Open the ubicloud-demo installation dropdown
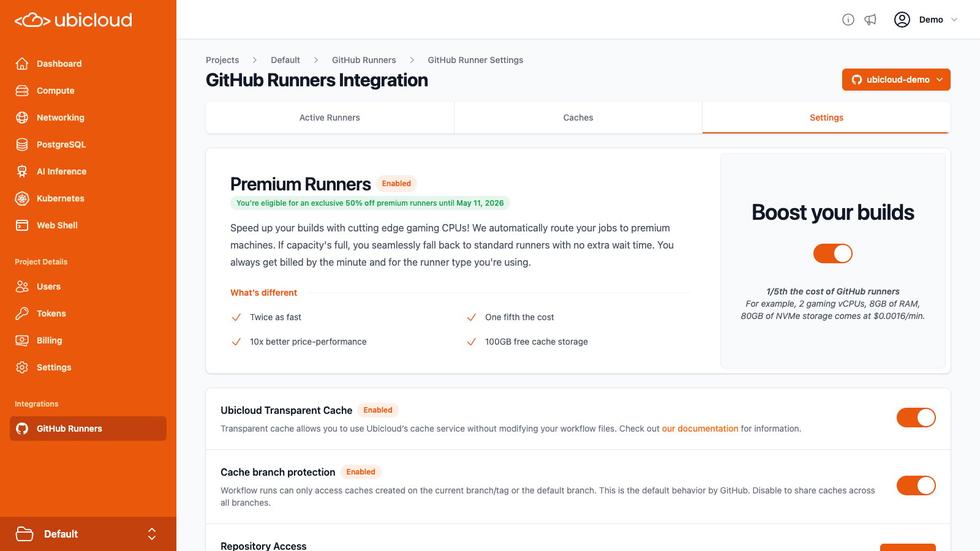 (x=896, y=80)
